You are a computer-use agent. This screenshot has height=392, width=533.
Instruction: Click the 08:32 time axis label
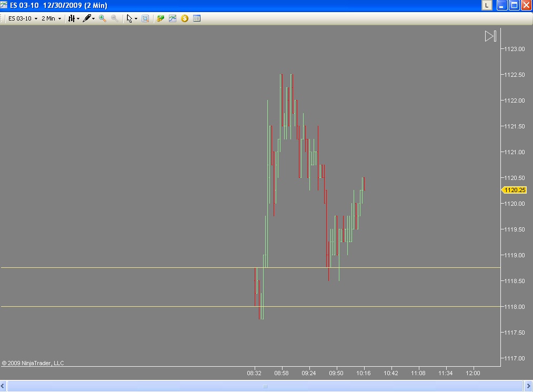pyautogui.click(x=254, y=373)
